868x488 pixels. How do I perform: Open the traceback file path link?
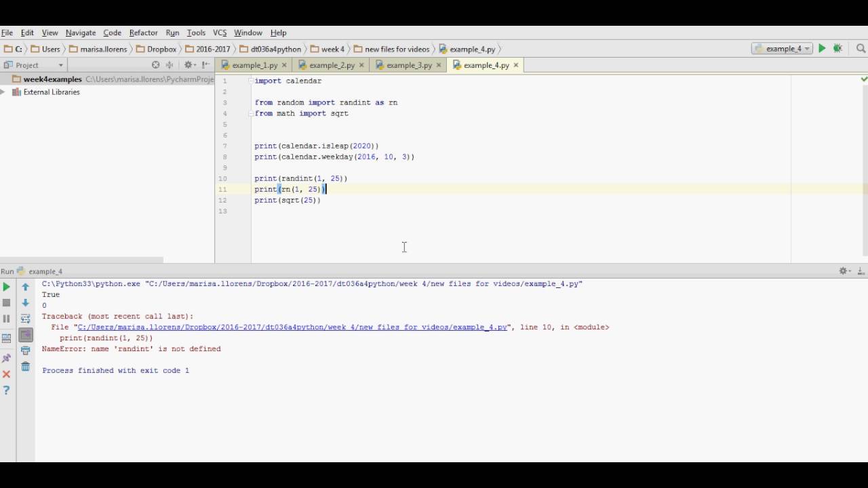point(292,327)
